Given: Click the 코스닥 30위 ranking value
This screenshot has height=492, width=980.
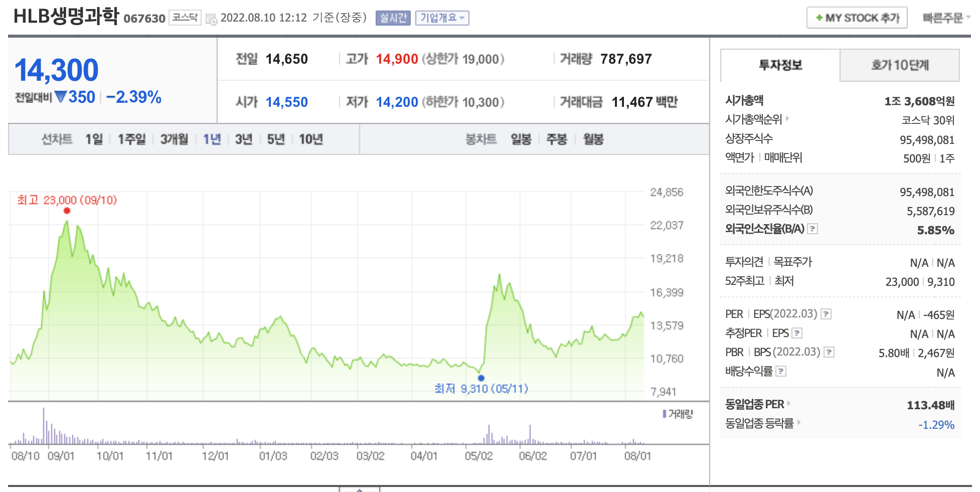Looking at the screenshot, I should [928, 120].
